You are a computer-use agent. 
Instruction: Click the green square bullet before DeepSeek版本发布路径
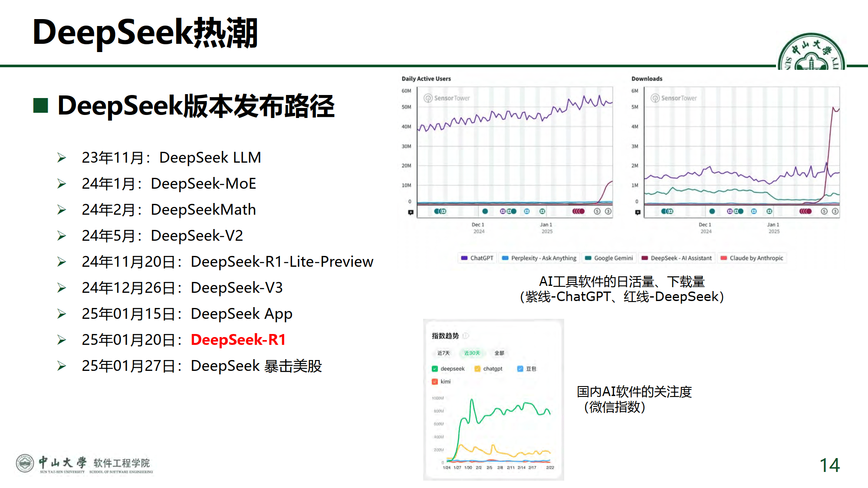(x=40, y=105)
